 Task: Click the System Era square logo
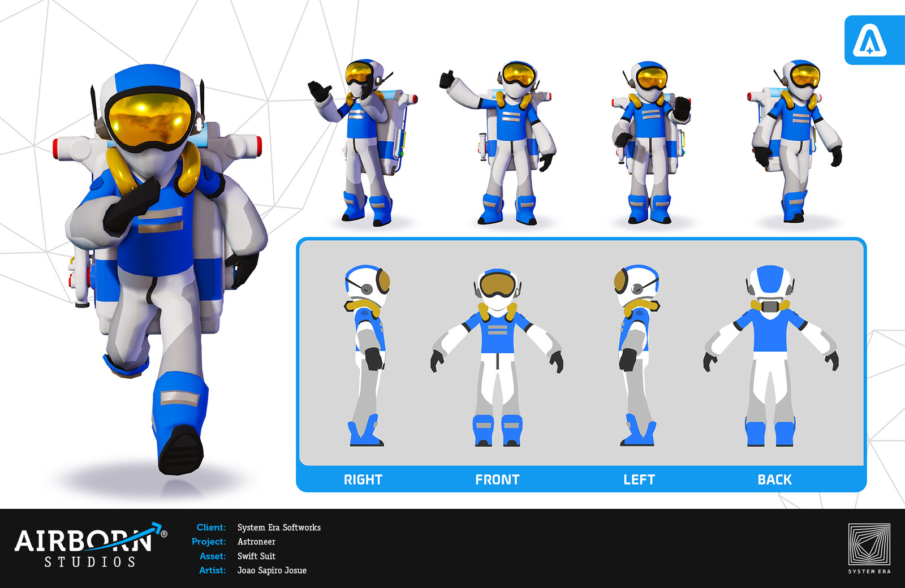click(x=869, y=544)
